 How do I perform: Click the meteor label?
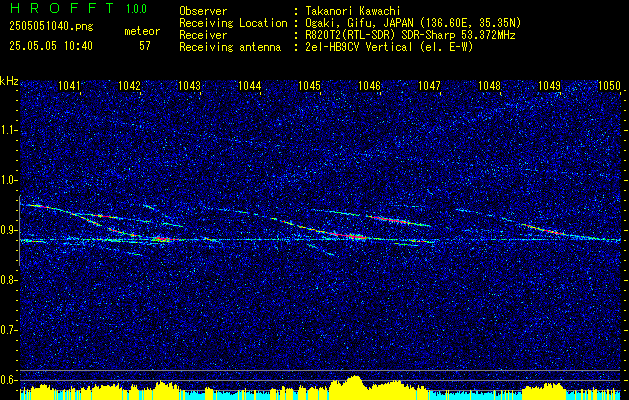142,31
